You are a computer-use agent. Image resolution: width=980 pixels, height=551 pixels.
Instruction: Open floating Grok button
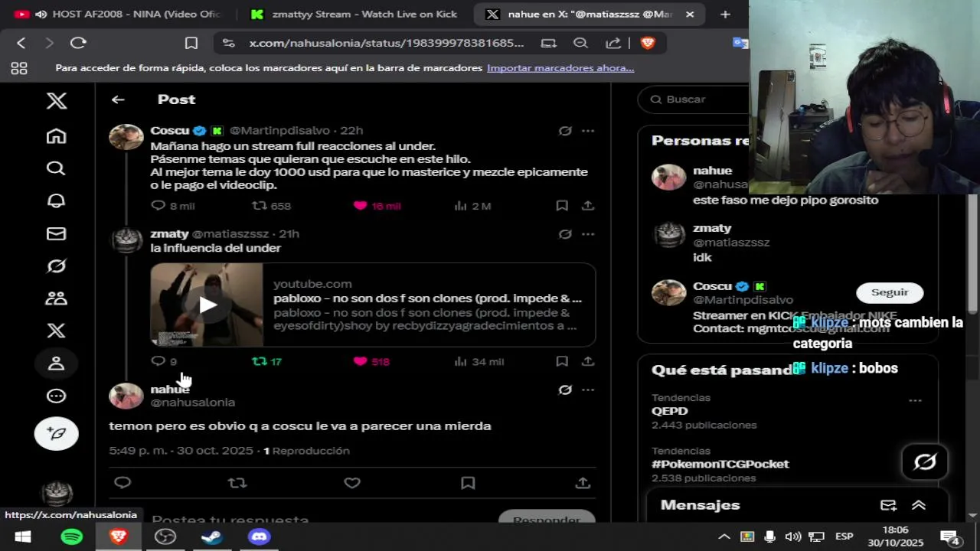(x=925, y=461)
